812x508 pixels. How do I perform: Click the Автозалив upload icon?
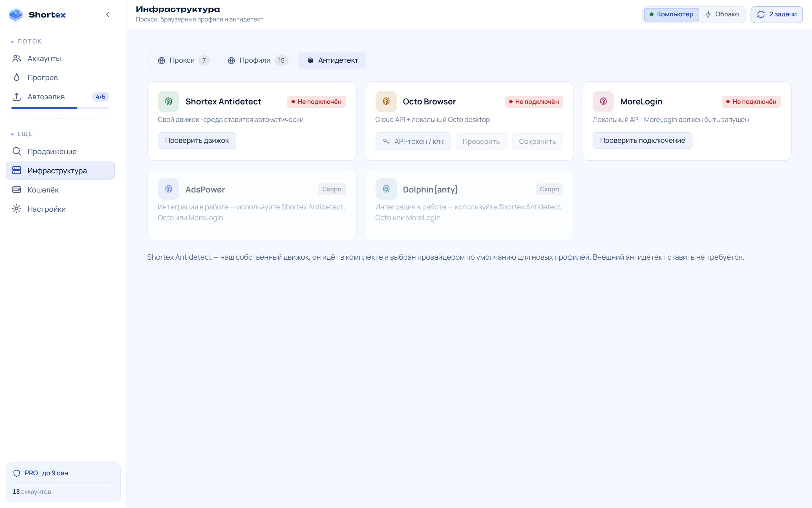(17, 97)
